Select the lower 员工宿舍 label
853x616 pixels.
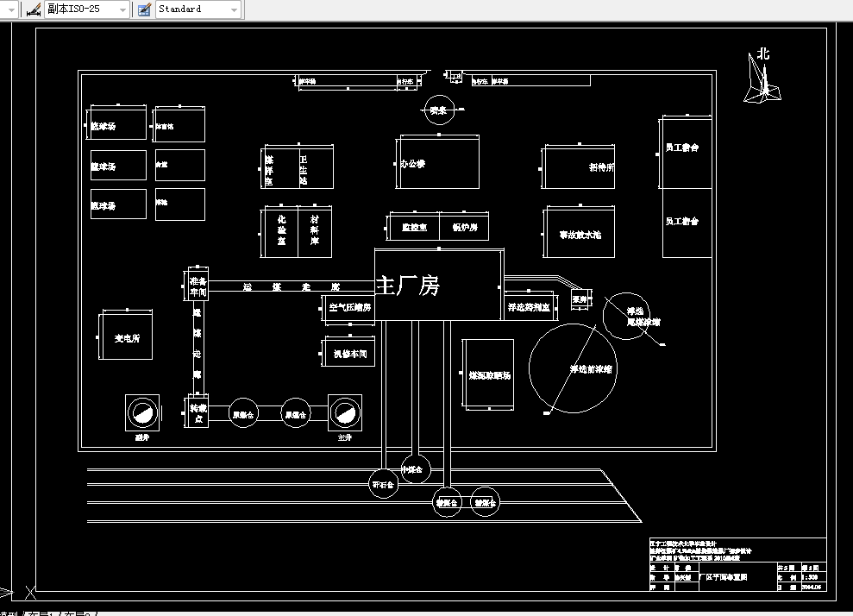click(x=681, y=221)
